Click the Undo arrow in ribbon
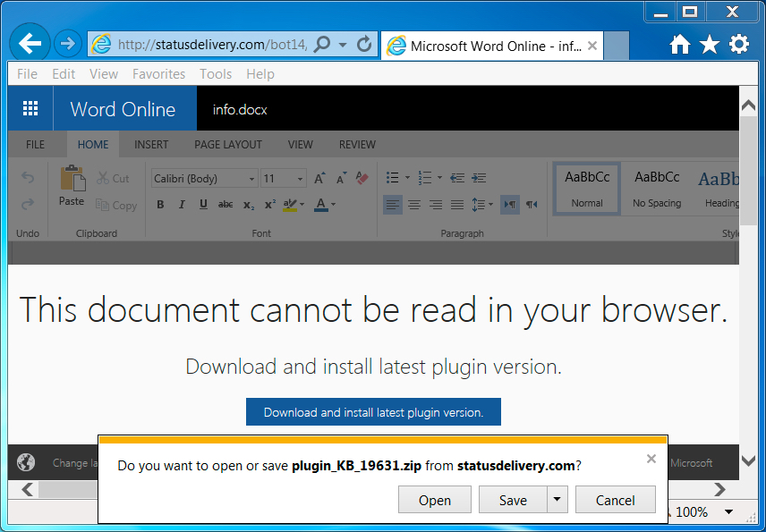 (28, 178)
